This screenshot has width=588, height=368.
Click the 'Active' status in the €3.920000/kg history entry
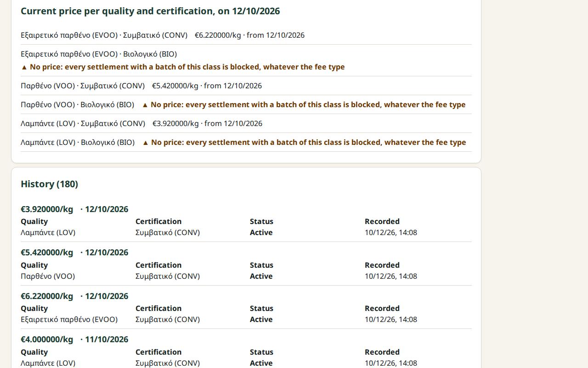tap(261, 233)
